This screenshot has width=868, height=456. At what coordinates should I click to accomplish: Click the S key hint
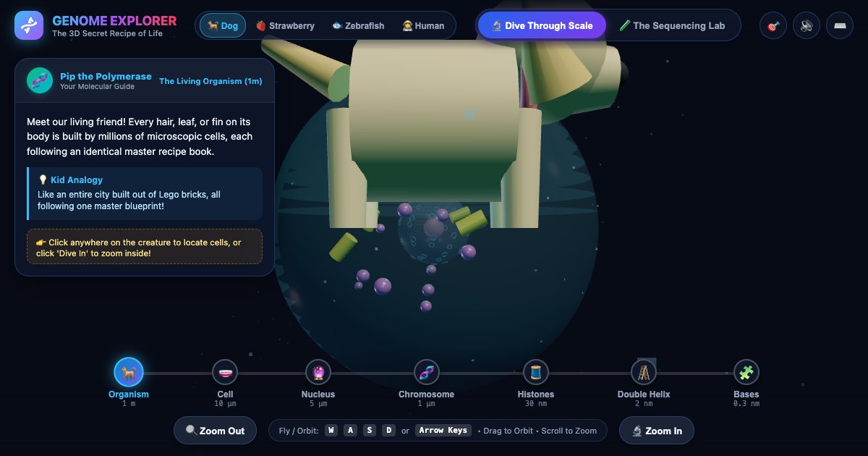(370, 431)
